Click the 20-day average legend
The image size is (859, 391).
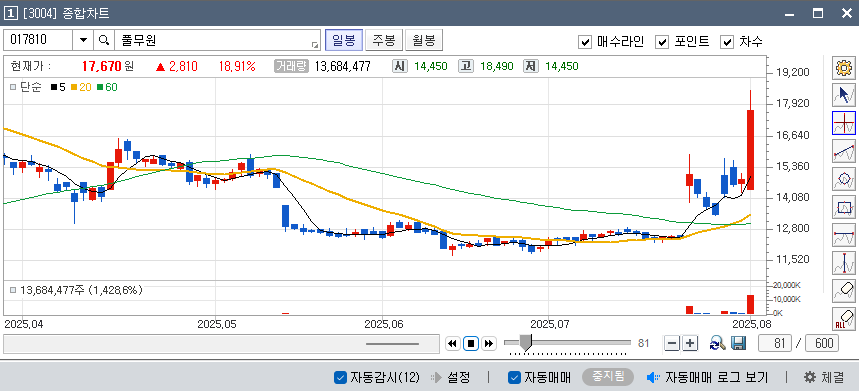coord(81,87)
